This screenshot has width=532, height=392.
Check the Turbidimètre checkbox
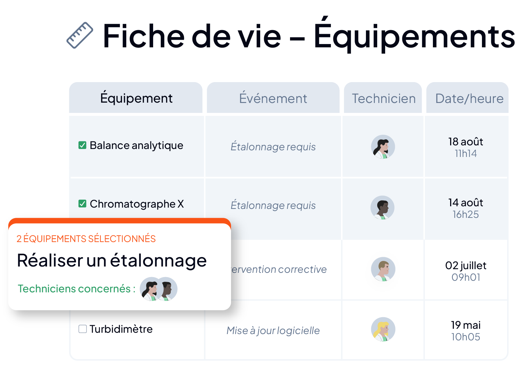[83, 329]
